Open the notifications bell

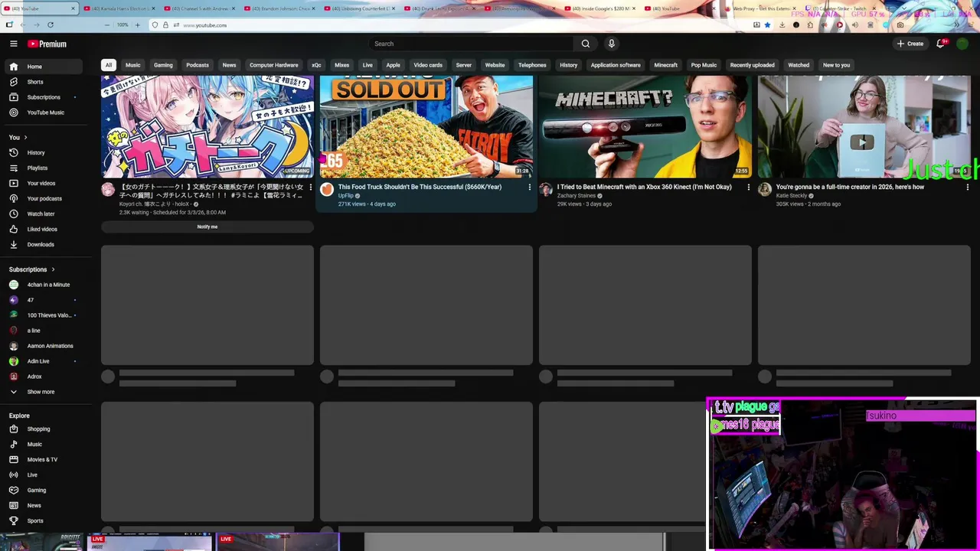click(941, 44)
